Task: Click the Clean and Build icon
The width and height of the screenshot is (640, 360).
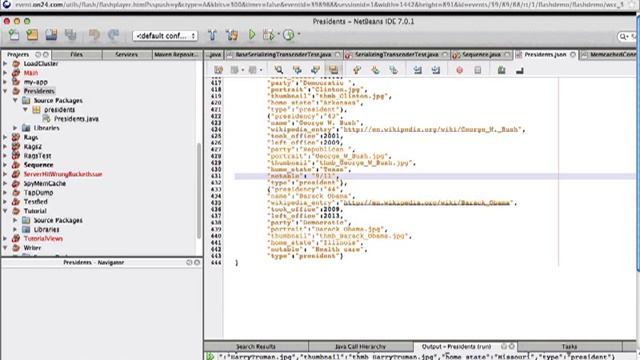Action: 232,35
